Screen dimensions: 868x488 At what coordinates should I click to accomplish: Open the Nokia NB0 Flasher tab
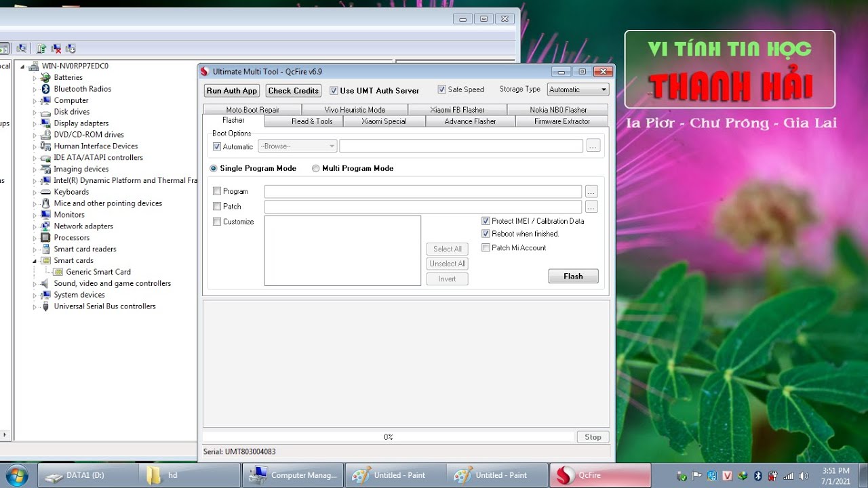557,110
